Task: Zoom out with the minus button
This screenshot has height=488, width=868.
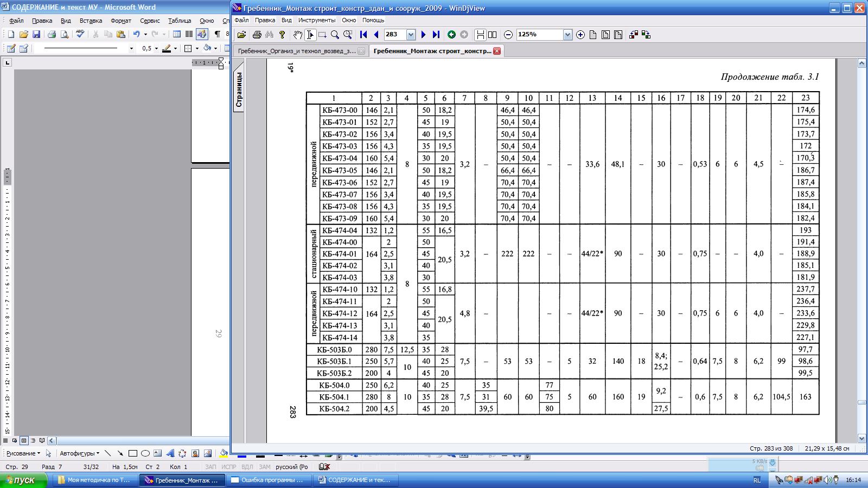Action: [508, 35]
